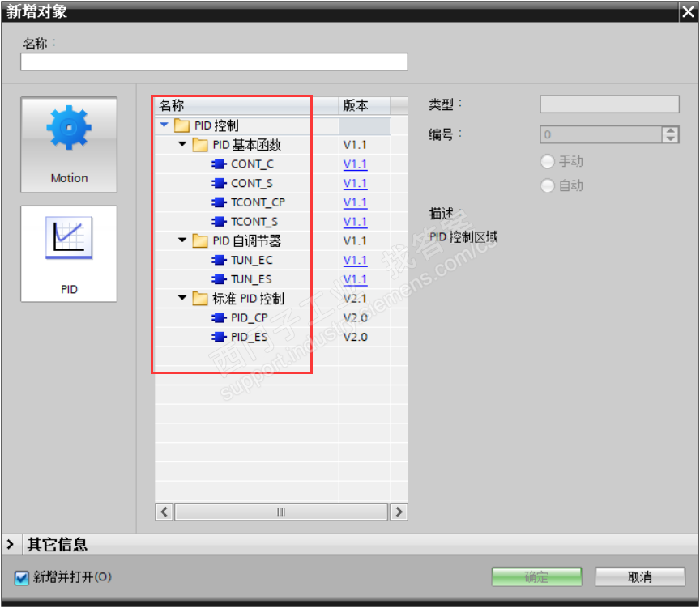Select the Motion technology object button
This screenshot has width=700, height=608.
tap(69, 145)
